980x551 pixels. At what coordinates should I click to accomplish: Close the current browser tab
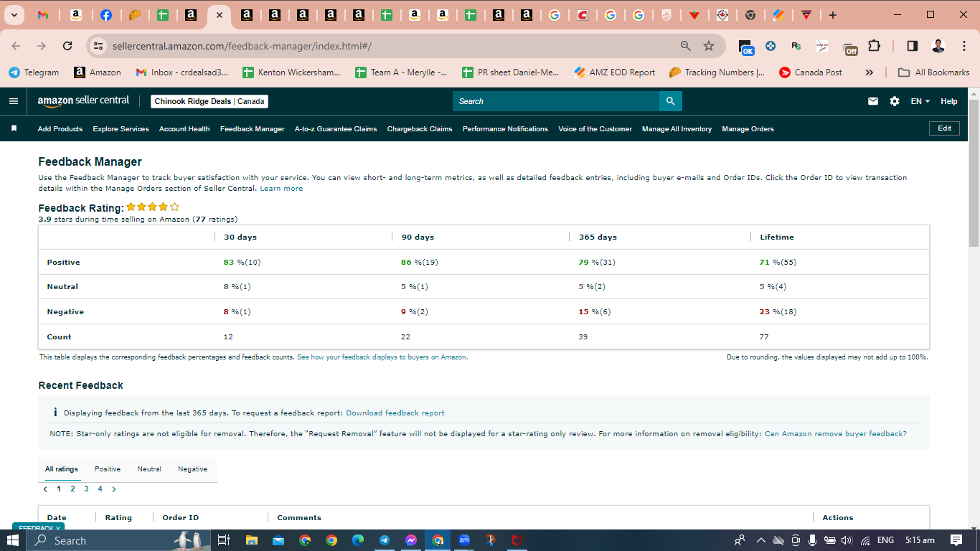[219, 15]
